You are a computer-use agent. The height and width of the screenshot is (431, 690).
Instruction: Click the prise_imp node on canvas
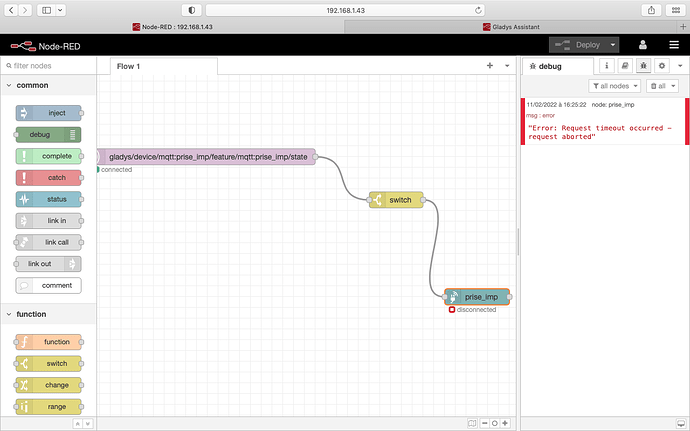[x=477, y=297]
